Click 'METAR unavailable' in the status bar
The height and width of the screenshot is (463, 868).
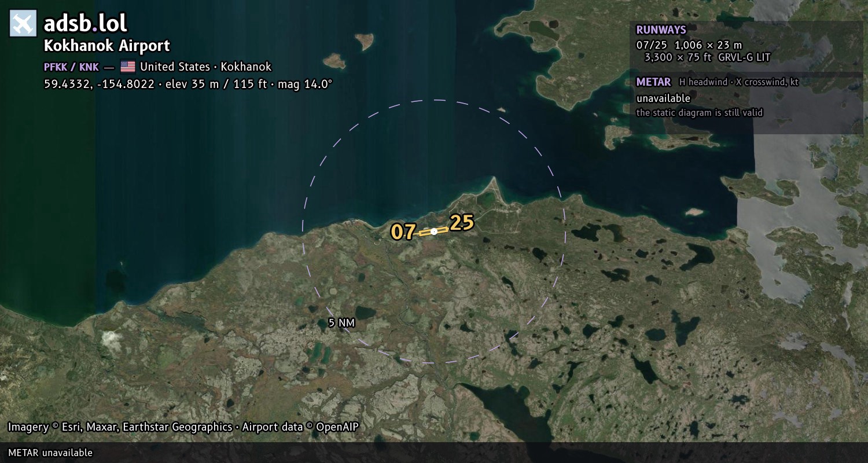[50, 453]
